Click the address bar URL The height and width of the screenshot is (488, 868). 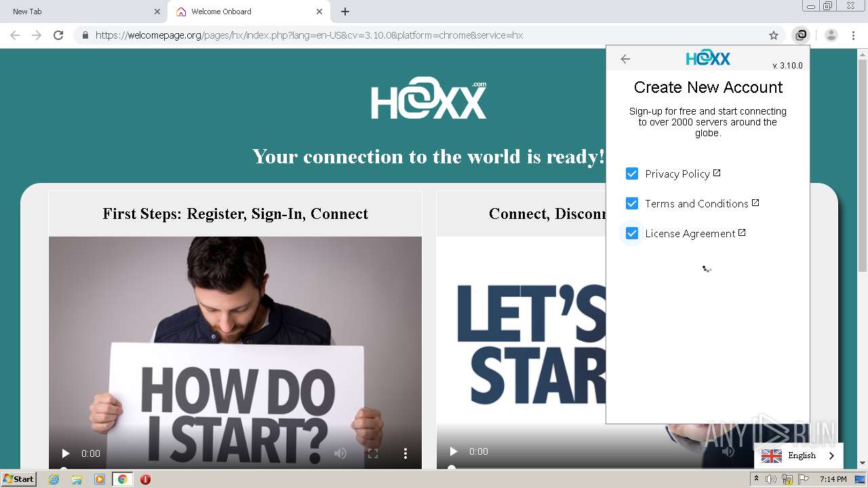[x=309, y=35]
